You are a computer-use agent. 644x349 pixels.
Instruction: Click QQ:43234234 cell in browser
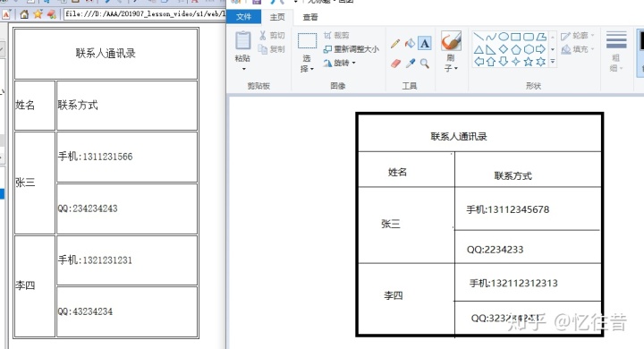pyautogui.click(x=127, y=311)
